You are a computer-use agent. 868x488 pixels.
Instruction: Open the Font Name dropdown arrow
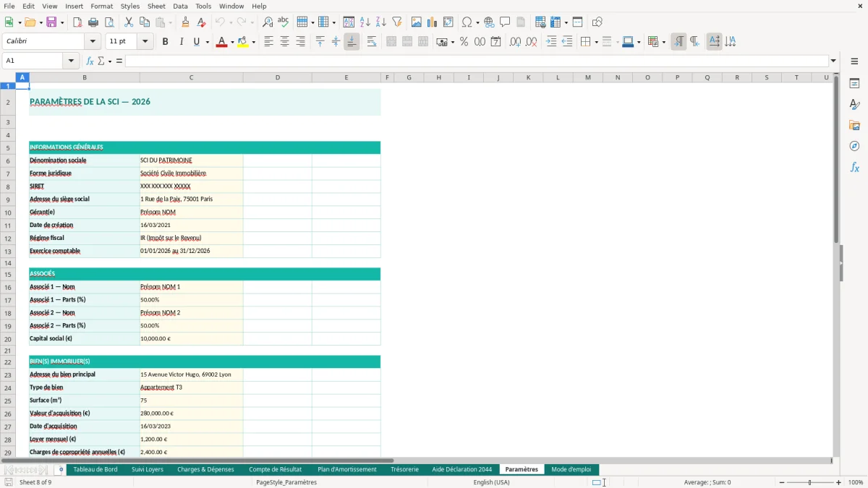93,42
